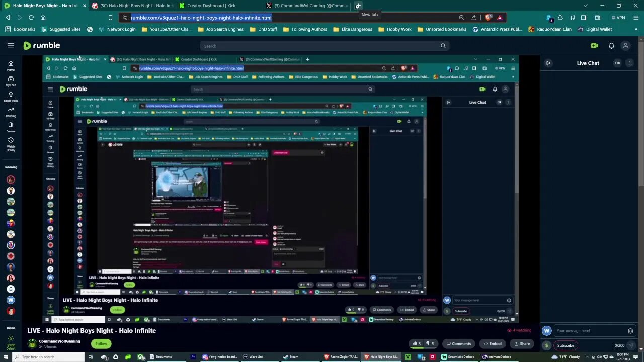Open the browser main menu
Viewport: 644px width, 362px height.
click(x=635, y=18)
